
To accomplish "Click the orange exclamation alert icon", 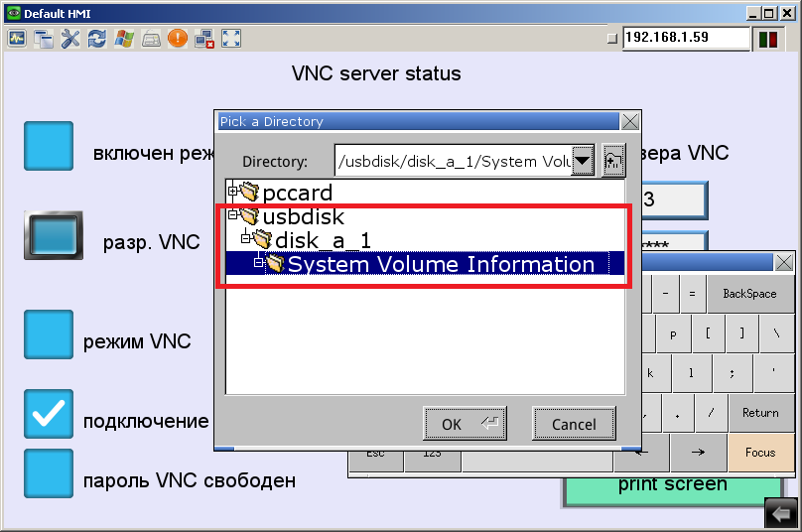I will click(178, 39).
